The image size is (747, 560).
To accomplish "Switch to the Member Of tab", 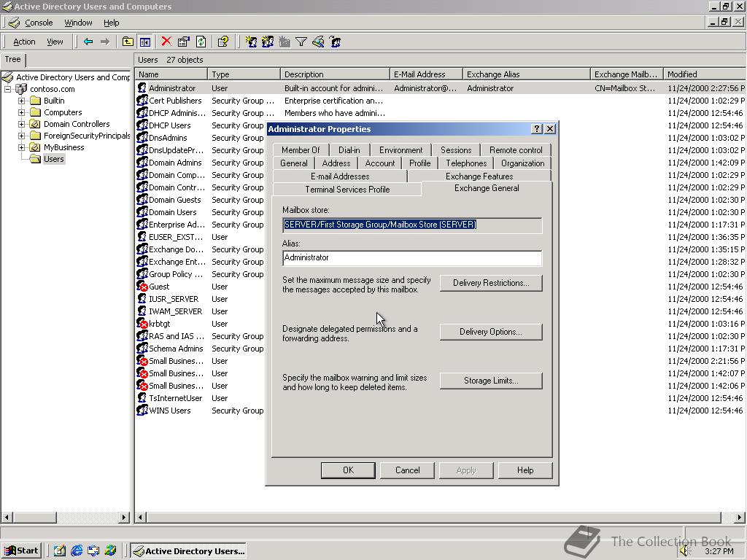I will (301, 149).
